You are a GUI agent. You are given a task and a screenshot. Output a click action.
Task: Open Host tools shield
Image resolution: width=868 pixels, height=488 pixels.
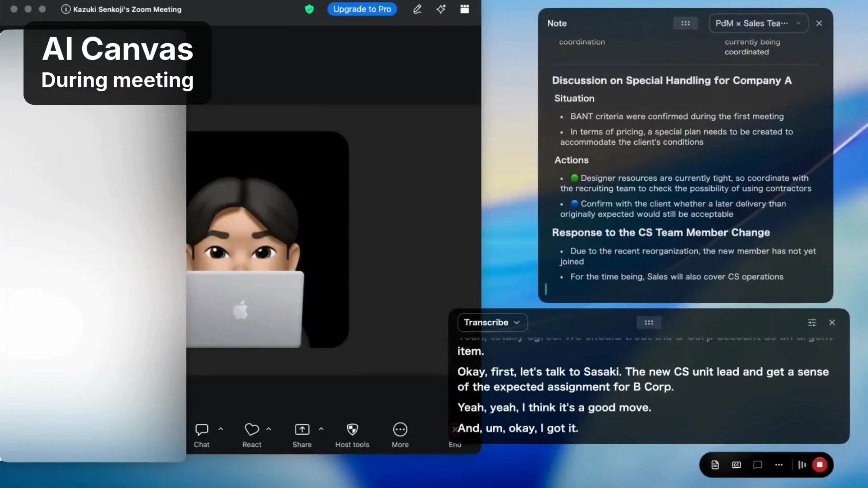[352, 435]
